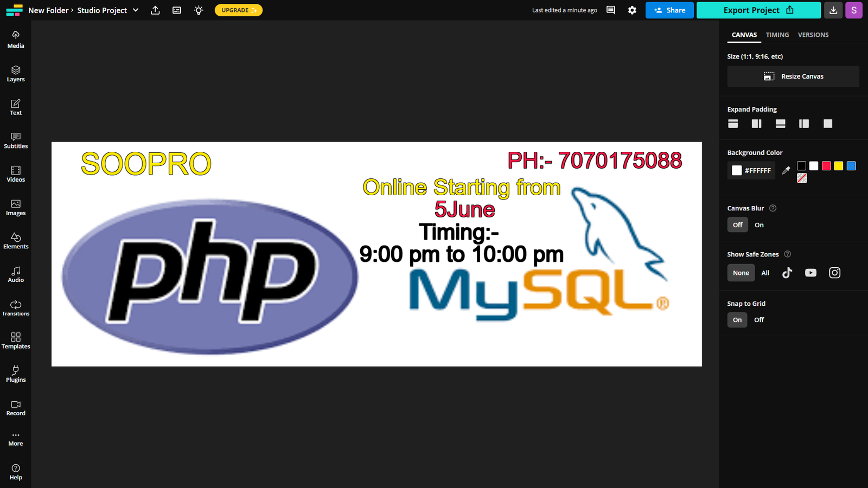Viewport: 868px width, 488px height.
Task: Turn Canvas Blur on
Action: pos(759,225)
